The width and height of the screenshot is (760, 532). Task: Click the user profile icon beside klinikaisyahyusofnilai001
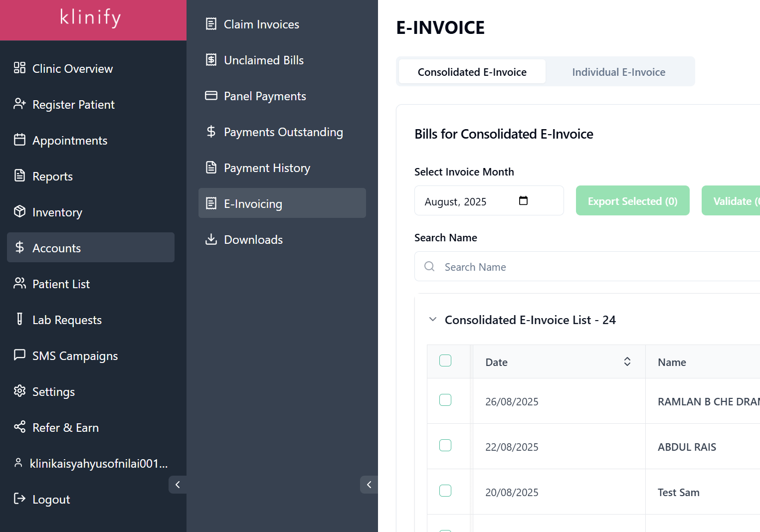pyautogui.click(x=18, y=463)
